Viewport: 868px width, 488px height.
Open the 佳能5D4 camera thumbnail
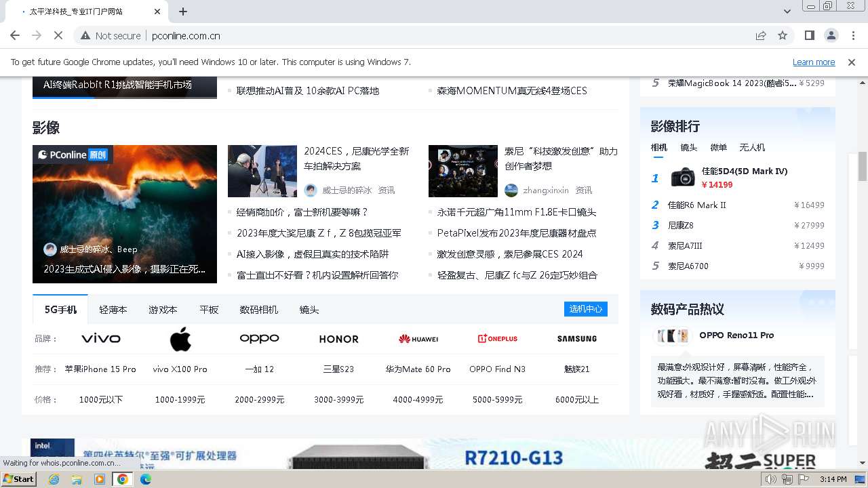(683, 178)
